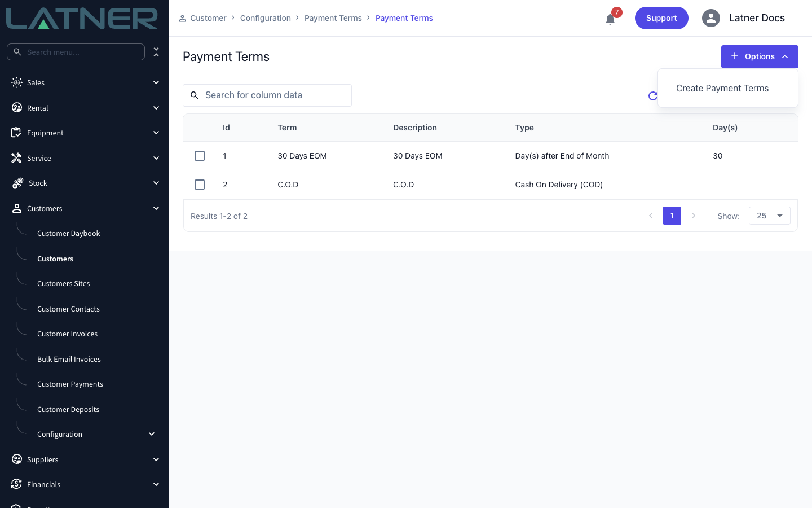This screenshot has width=812, height=508.
Task: Open the notifications bell
Action: [x=610, y=19]
